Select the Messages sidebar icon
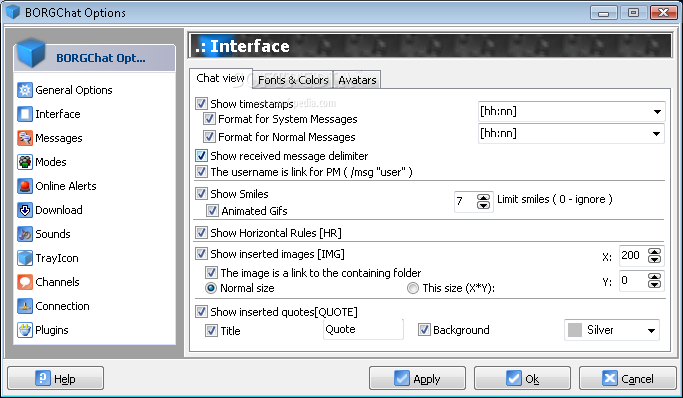 click(25, 138)
